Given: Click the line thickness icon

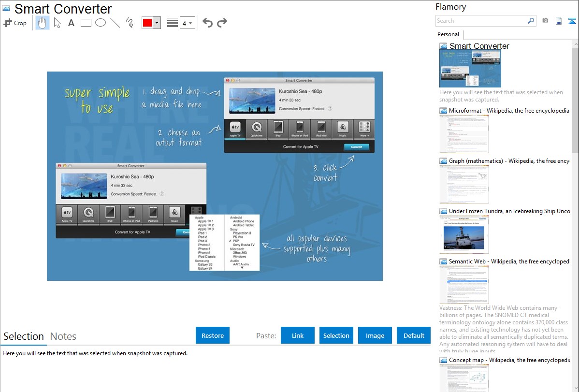Looking at the screenshot, I should pos(173,23).
